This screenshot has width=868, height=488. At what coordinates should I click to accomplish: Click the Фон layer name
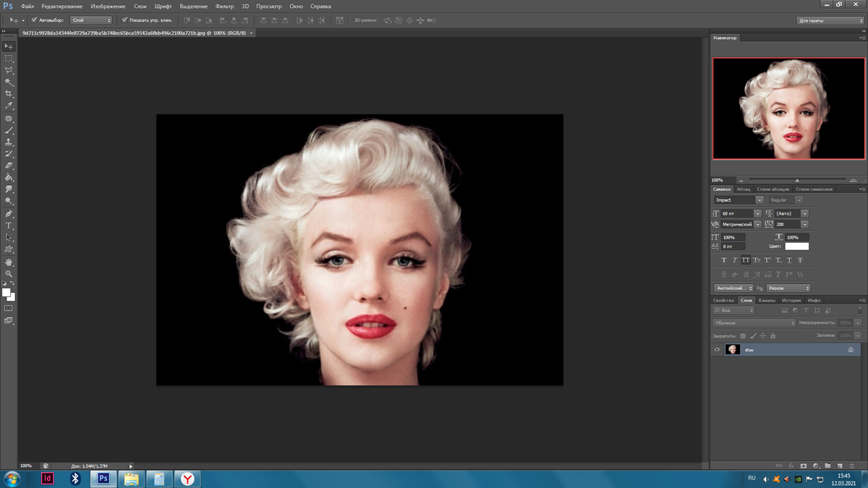(x=749, y=350)
